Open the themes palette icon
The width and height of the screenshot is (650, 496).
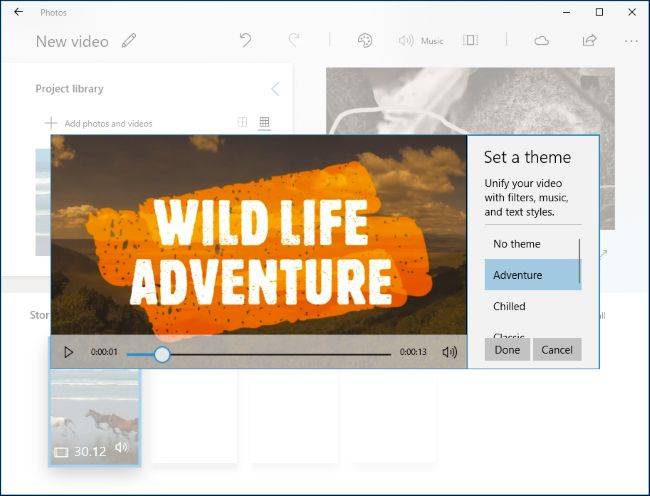(x=365, y=41)
